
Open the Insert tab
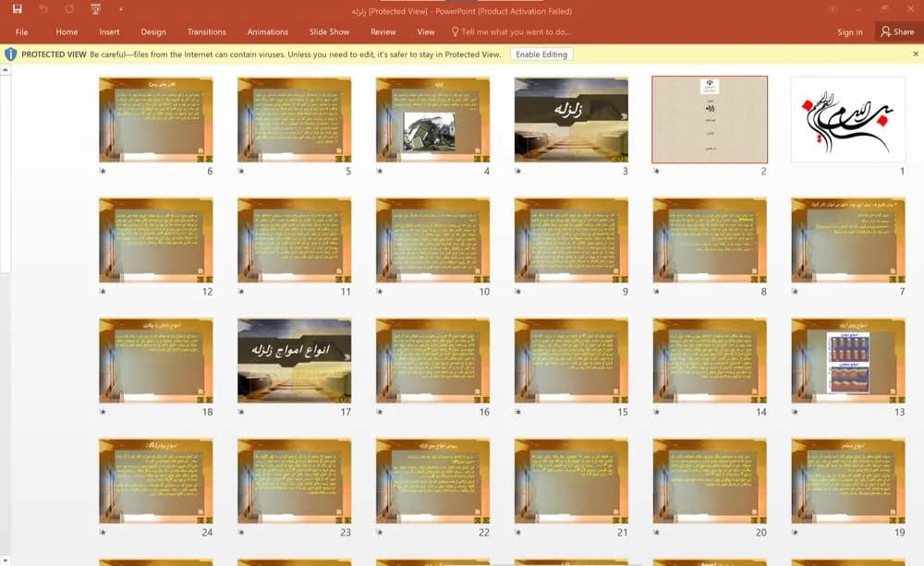click(109, 31)
